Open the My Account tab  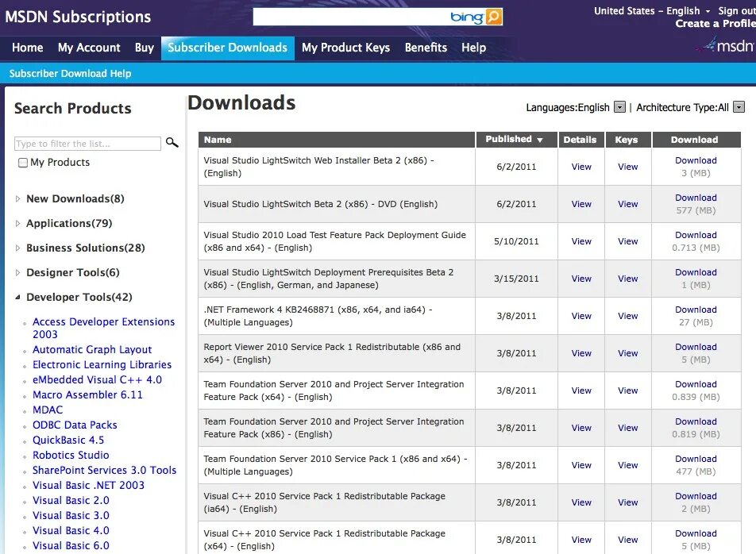point(89,48)
